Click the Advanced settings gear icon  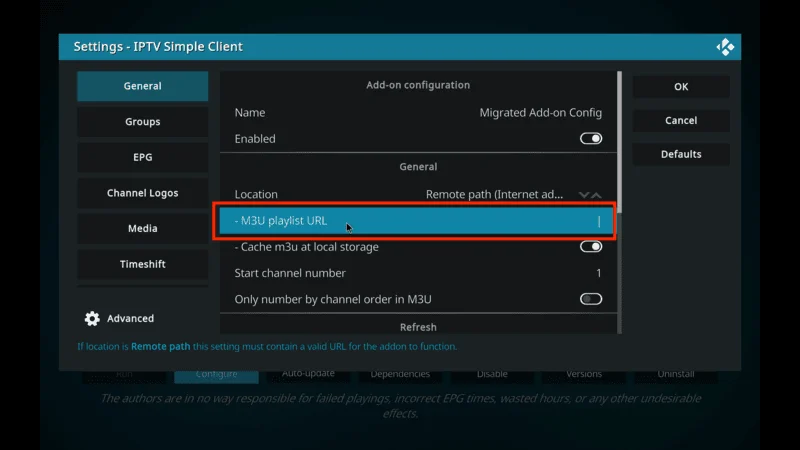pos(92,318)
